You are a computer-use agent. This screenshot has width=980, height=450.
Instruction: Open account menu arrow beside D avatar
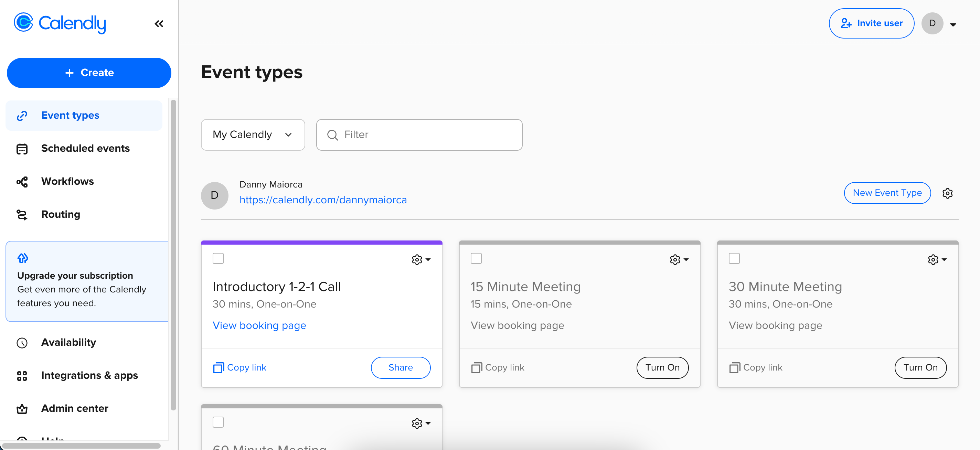[x=953, y=24]
